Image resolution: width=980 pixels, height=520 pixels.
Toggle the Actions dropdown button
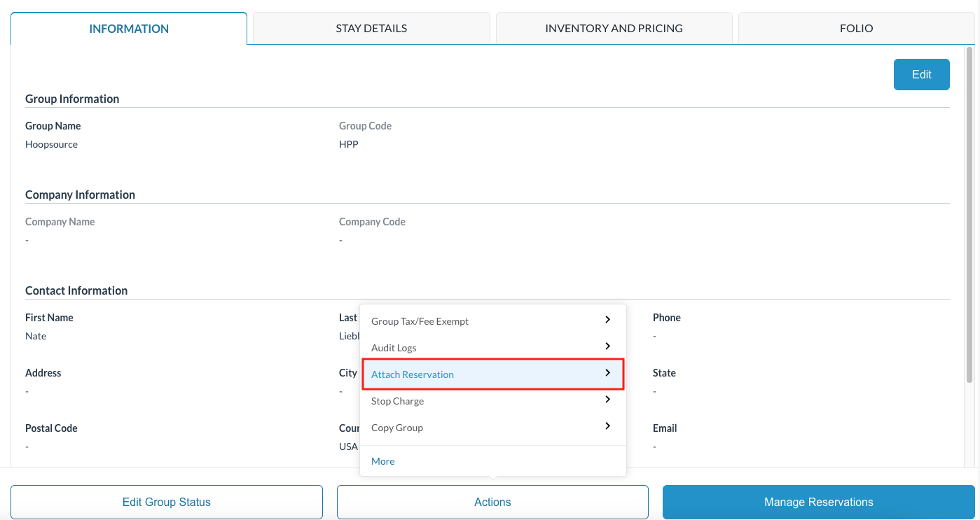(x=492, y=502)
